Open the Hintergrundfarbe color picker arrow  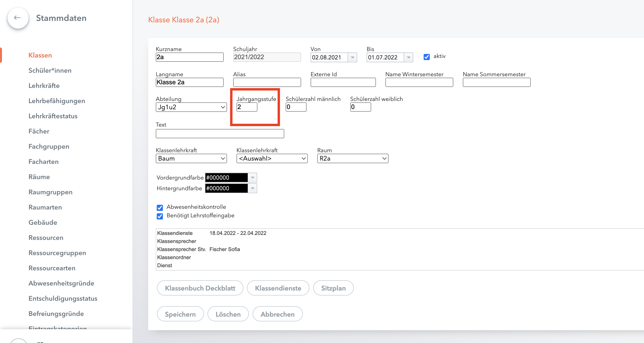pos(252,188)
